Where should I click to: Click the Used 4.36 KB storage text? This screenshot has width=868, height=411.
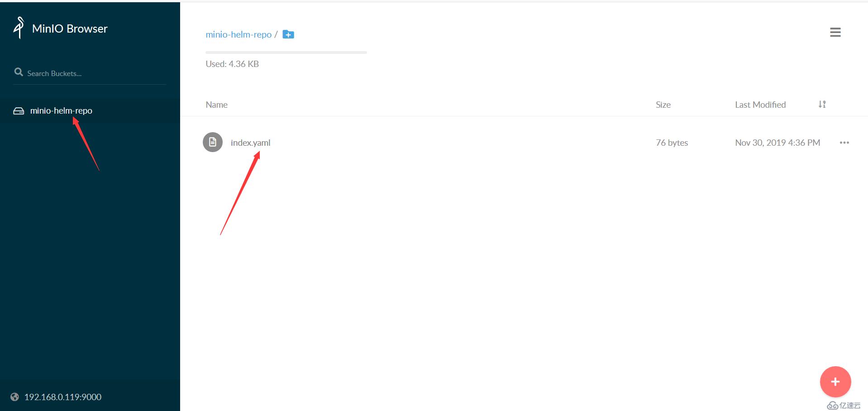coord(232,64)
